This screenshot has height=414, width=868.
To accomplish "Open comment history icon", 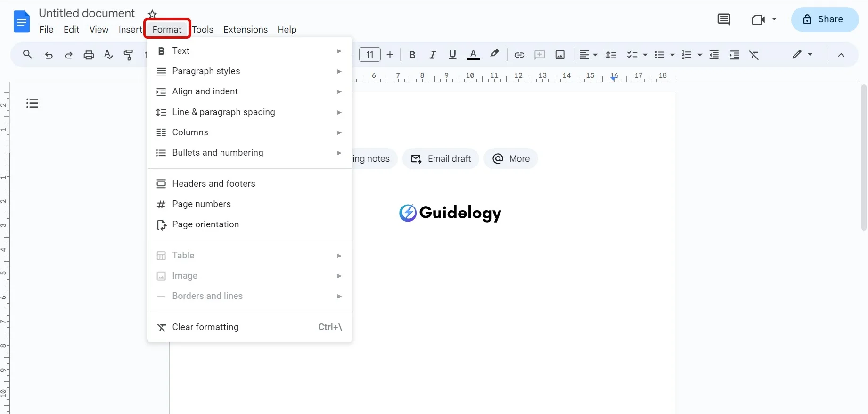I will tap(724, 19).
